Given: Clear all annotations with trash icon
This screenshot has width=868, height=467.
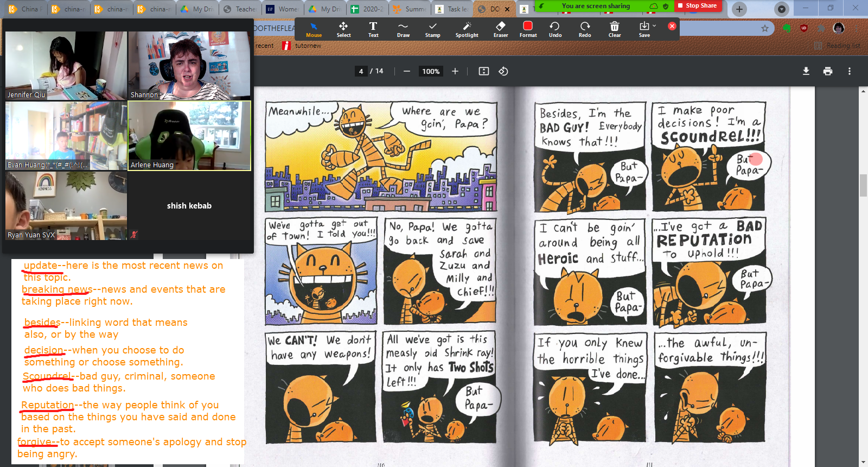Looking at the screenshot, I should (x=615, y=29).
